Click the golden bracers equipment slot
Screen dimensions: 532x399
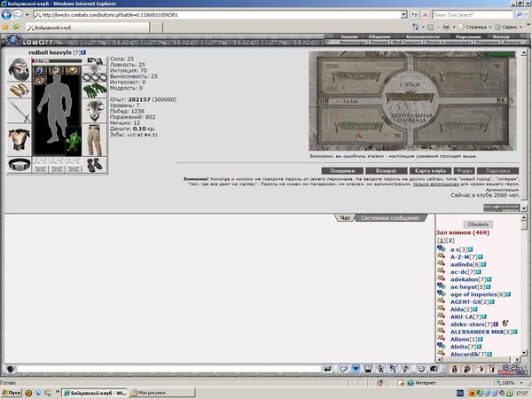click(19, 90)
